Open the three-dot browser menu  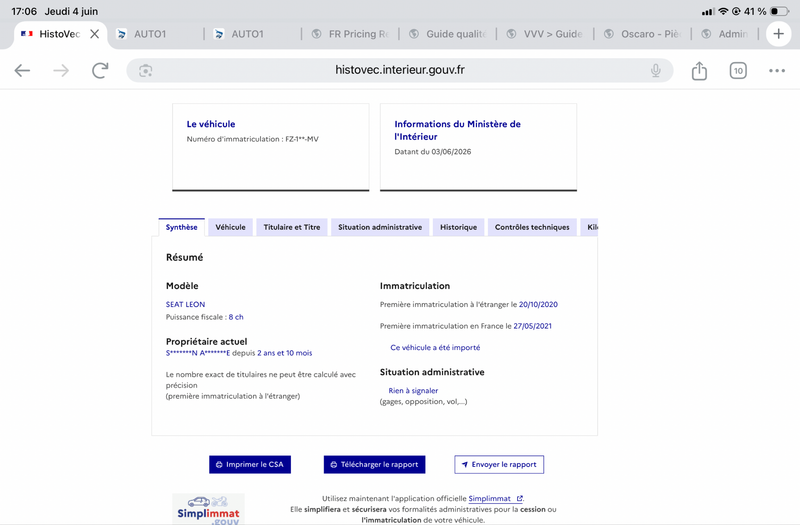click(777, 70)
